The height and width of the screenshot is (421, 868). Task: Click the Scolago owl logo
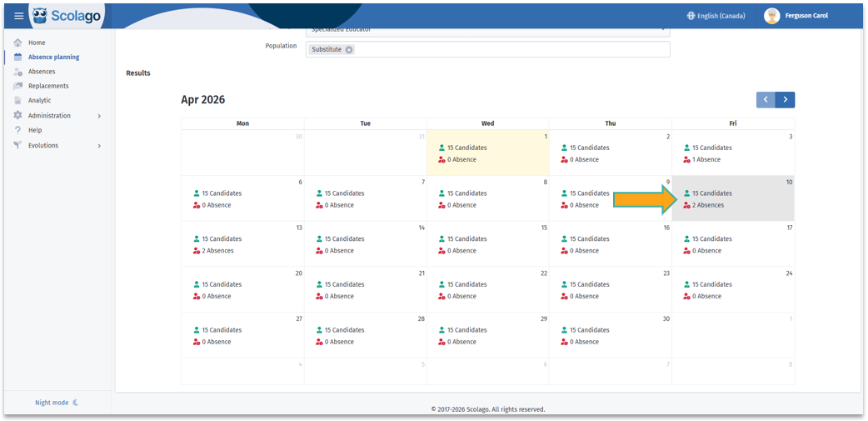click(40, 16)
